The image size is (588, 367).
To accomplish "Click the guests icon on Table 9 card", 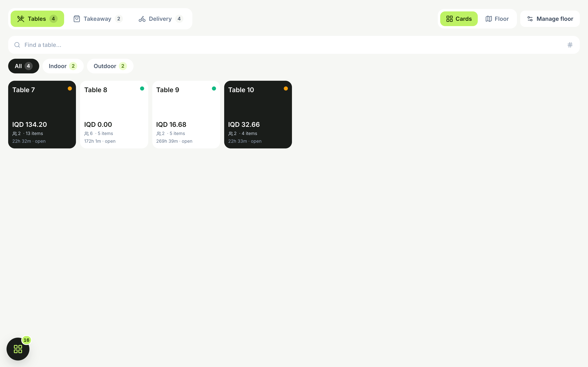I will coord(159,134).
